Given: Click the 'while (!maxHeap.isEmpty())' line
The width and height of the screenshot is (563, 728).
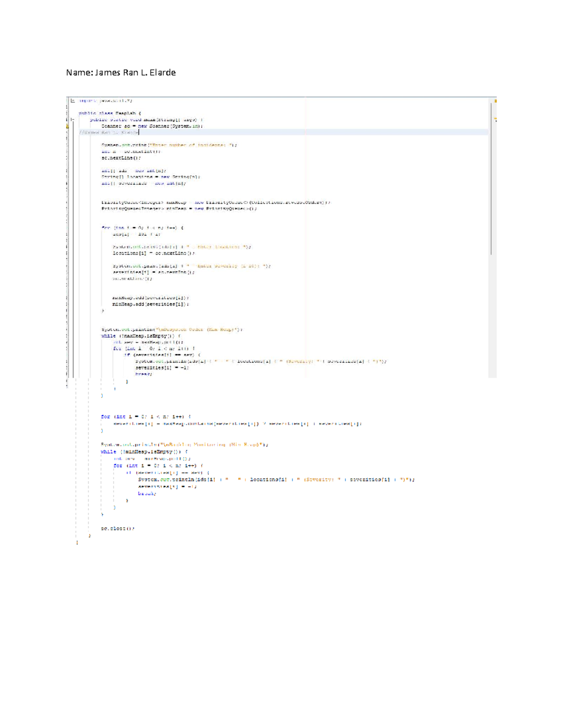Looking at the screenshot, I should click(141, 336).
